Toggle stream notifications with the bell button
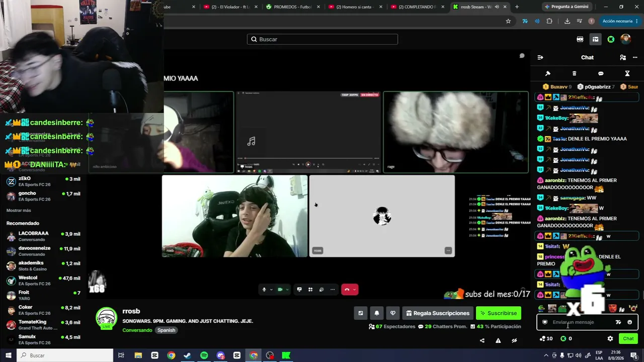The image size is (644, 362). (x=377, y=313)
